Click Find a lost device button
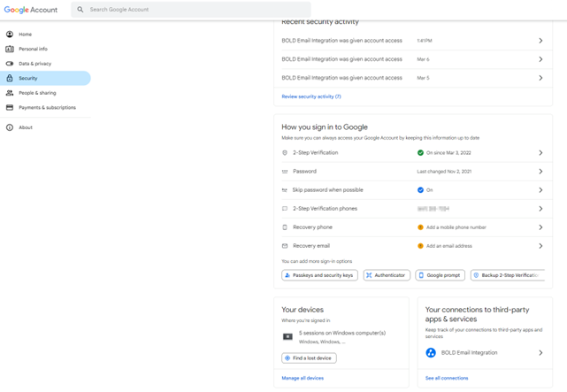Viewport: 567px width, 392px height. tap(310, 358)
